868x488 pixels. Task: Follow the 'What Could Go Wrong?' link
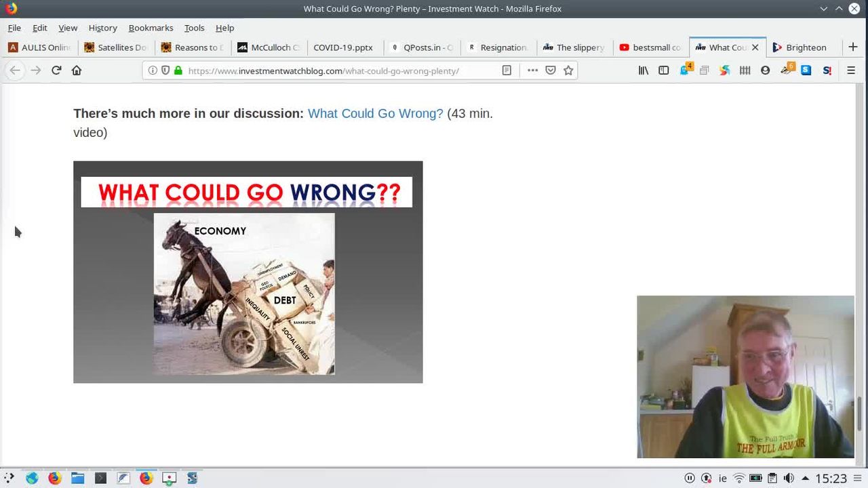pos(375,113)
